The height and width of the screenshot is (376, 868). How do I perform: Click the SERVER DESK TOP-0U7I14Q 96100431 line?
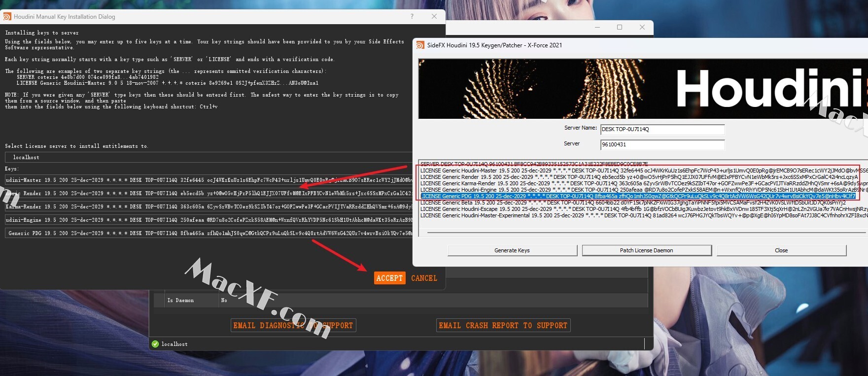coord(534,164)
